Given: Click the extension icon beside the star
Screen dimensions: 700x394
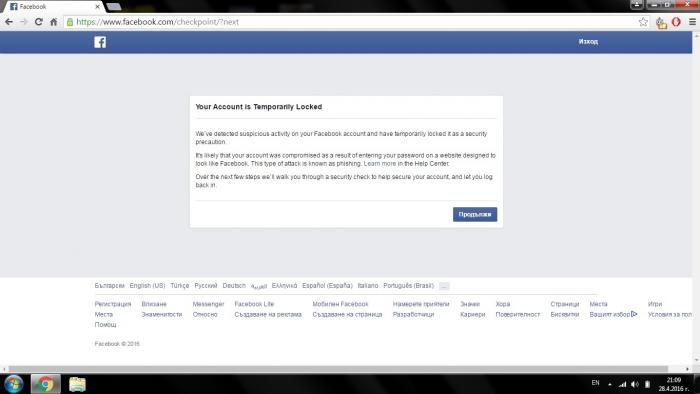Looking at the screenshot, I should pyautogui.click(x=661, y=22).
